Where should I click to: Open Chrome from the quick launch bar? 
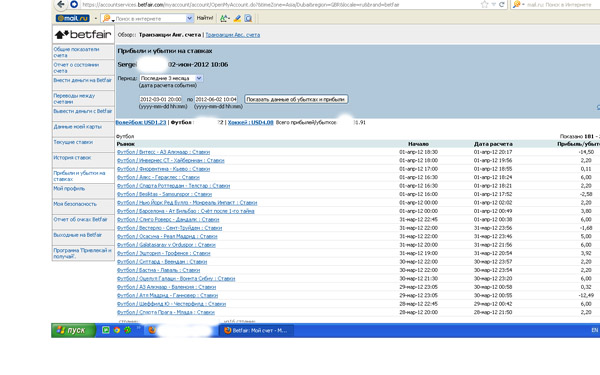pyautogui.click(x=117, y=330)
